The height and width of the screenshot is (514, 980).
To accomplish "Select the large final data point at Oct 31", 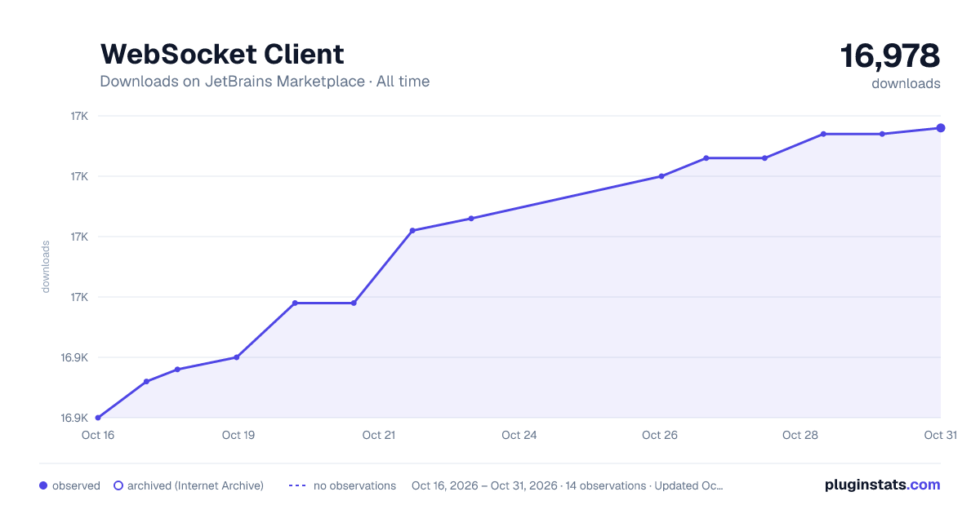I will [x=941, y=128].
